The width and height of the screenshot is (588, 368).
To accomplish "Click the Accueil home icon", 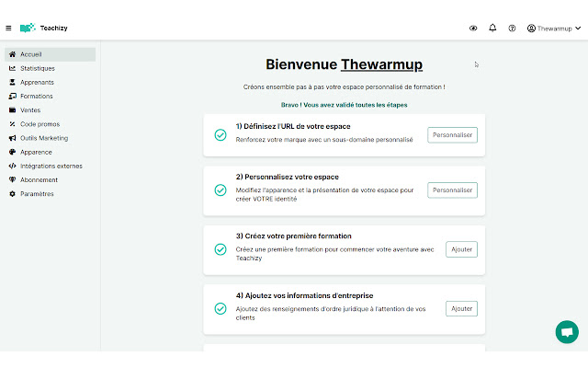I will tap(12, 54).
